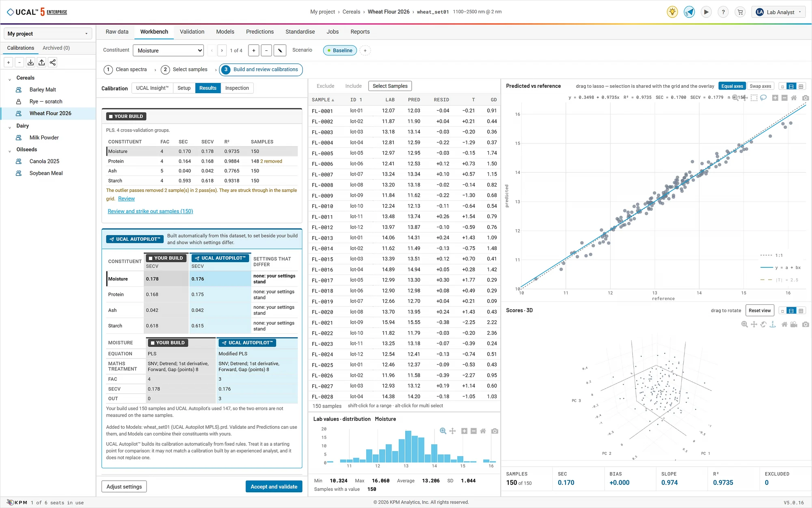812x508 pixels.
Task: Zoom in on the Predicted vs reference plot
Action: pyautogui.click(x=775, y=98)
